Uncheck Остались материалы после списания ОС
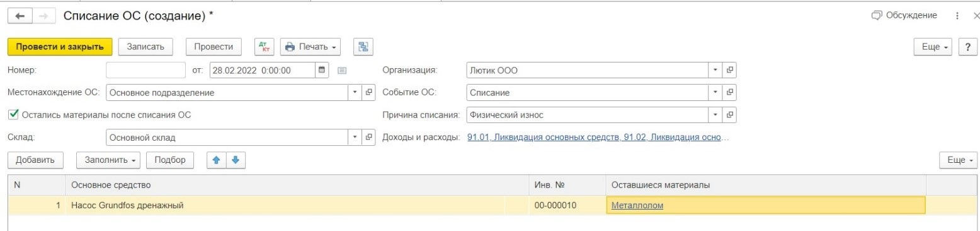Screen dimensions: 980x231 click(13, 115)
